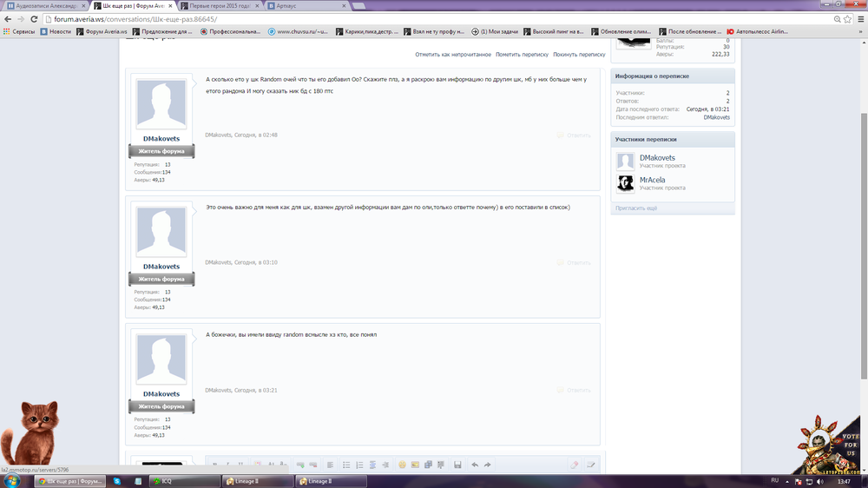The image size is (868, 488).
Task: Click Отметить как непрочитанное link
Action: point(453,54)
